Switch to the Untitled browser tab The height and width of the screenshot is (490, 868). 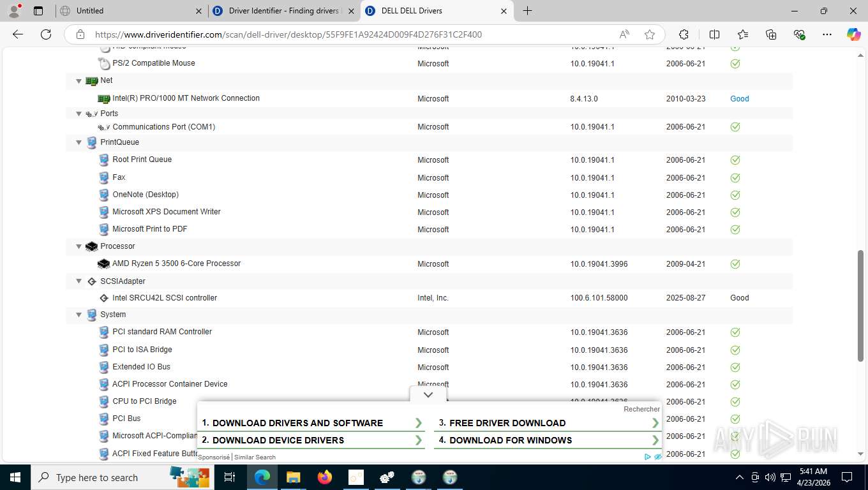point(130,11)
